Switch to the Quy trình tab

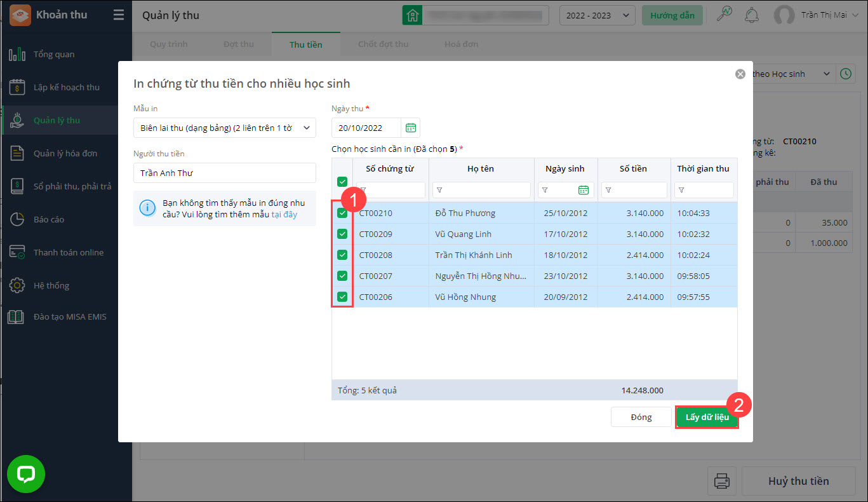[169, 44]
